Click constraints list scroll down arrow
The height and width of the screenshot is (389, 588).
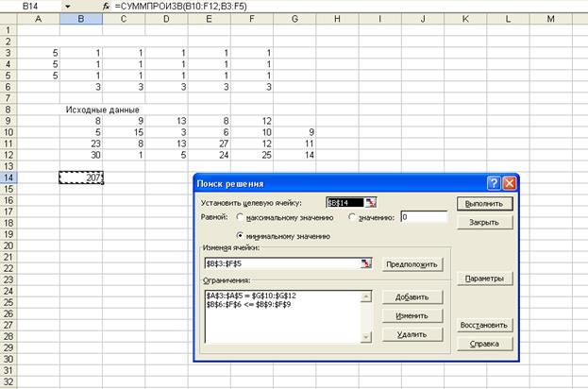[365, 337]
